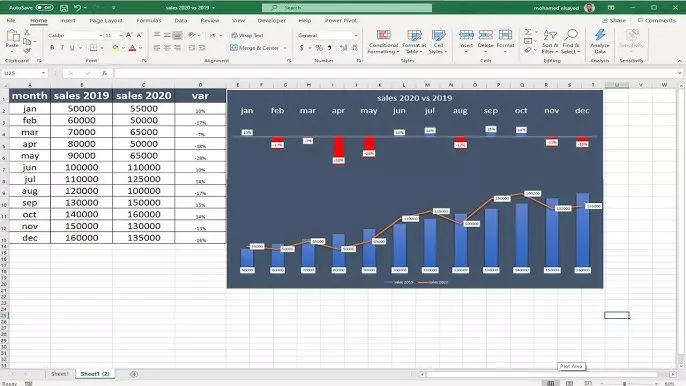Image resolution: width=686 pixels, height=386 pixels.
Task: Click the Share button
Action: [614, 21]
